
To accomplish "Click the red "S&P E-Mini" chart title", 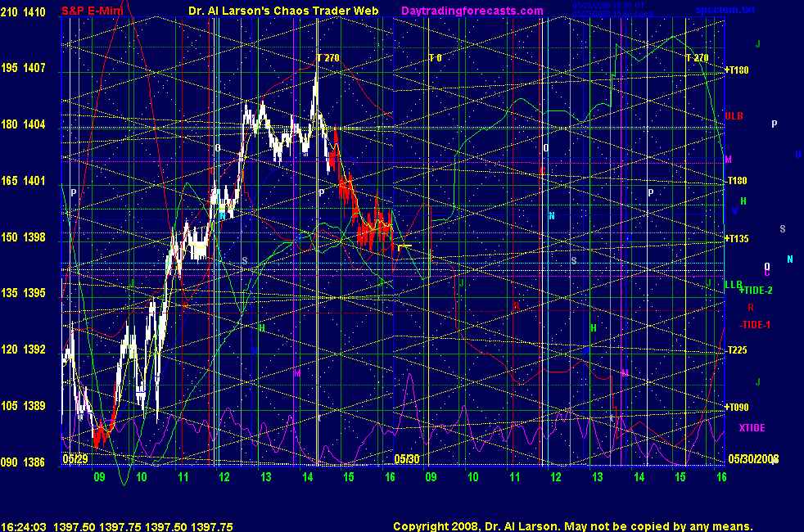I will click(93, 11).
